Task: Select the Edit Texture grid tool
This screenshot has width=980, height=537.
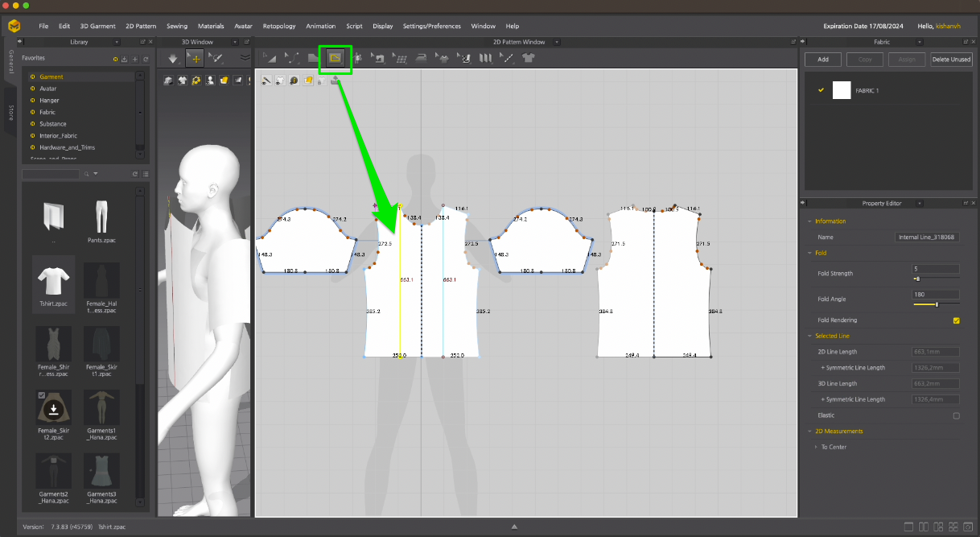Action: point(399,58)
